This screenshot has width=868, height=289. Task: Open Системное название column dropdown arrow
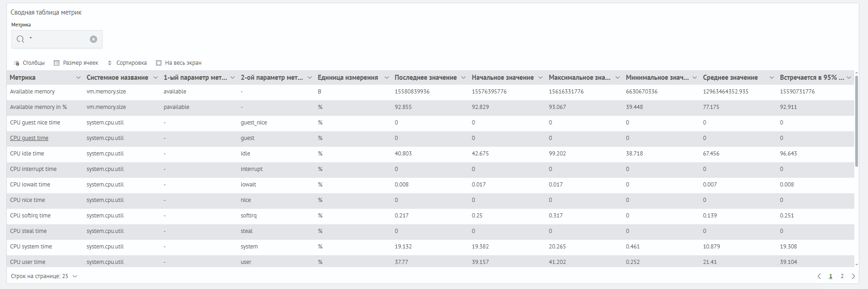click(156, 78)
